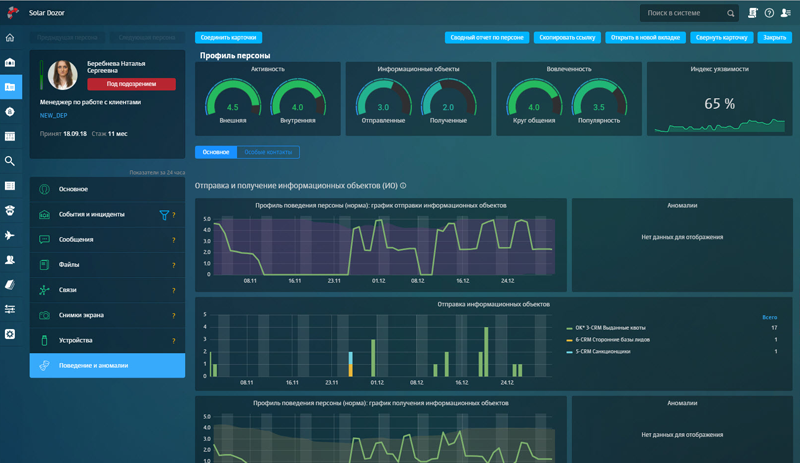This screenshot has width=800, height=463.
Task: Open the Основное menu section
Action: click(107, 189)
